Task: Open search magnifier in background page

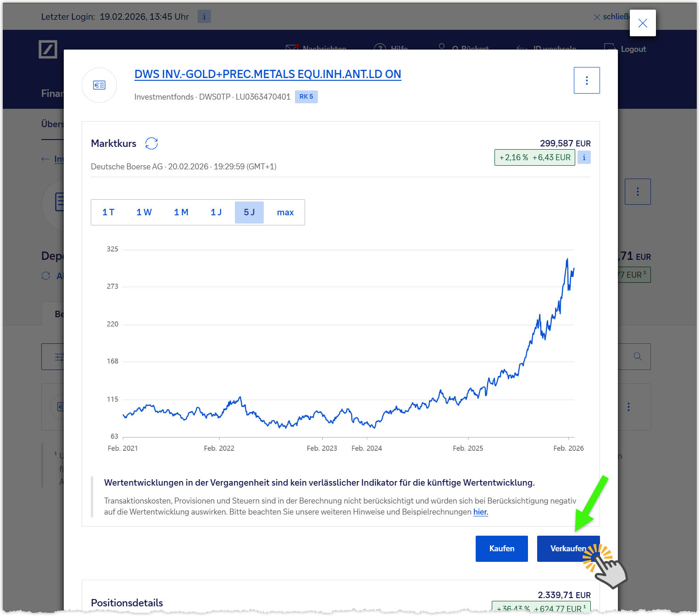Action: coord(637,357)
